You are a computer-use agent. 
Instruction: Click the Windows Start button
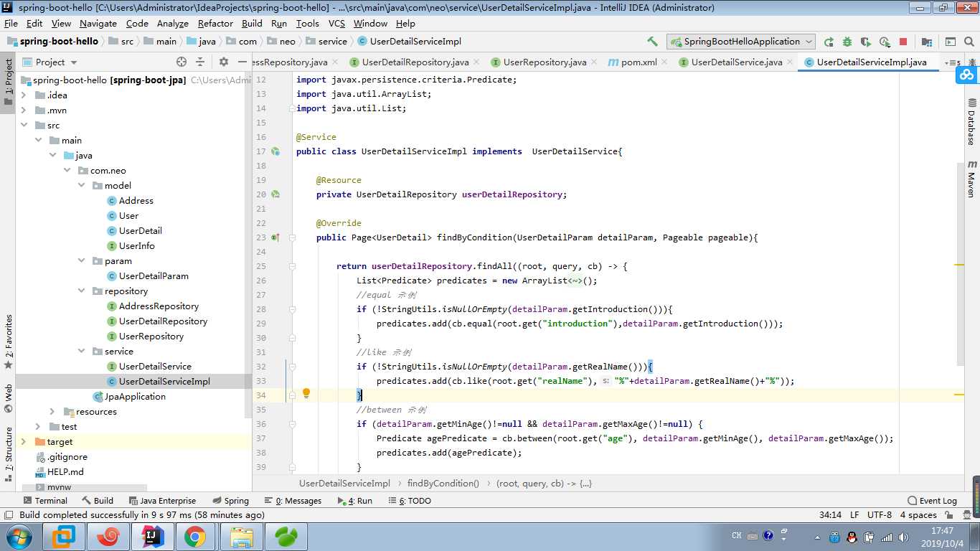coord(18,536)
